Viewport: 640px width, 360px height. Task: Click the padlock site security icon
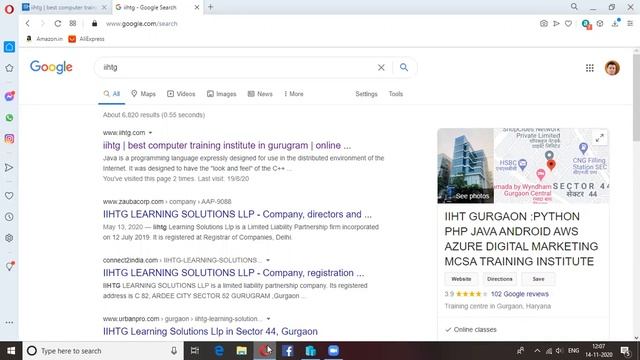click(95, 24)
